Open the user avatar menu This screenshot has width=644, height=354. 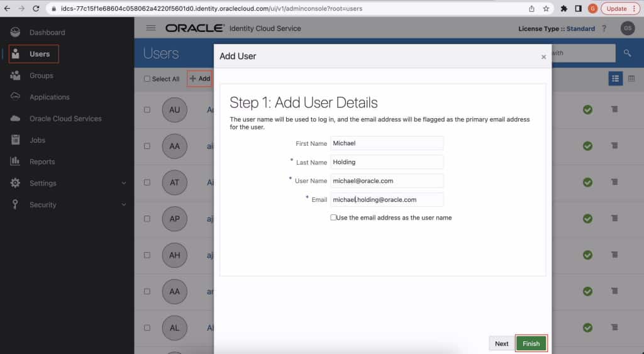627,28
